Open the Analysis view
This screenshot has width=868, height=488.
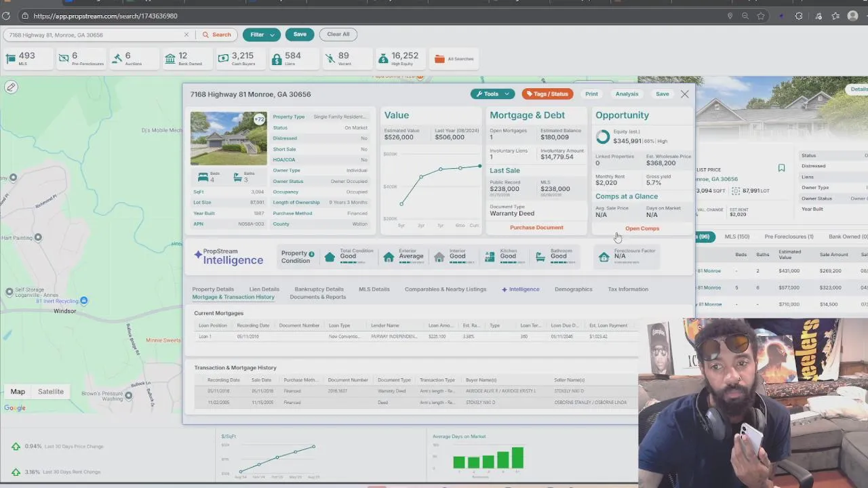[x=627, y=94]
